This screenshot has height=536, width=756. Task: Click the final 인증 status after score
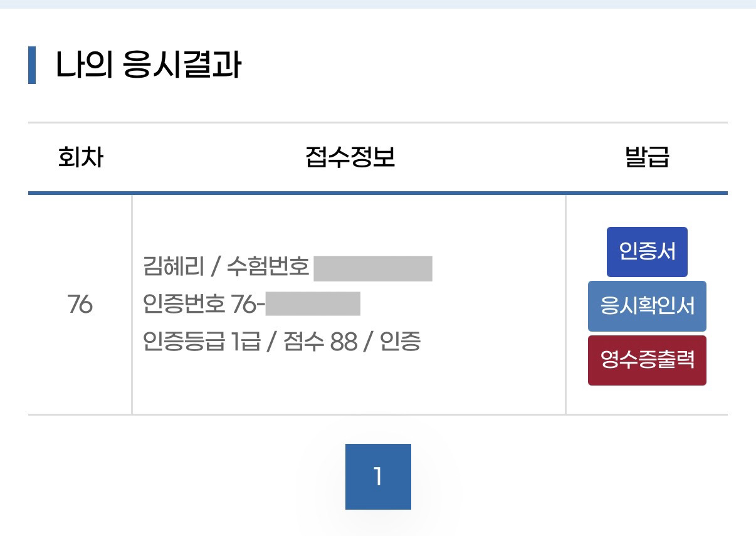(x=401, y=342)
